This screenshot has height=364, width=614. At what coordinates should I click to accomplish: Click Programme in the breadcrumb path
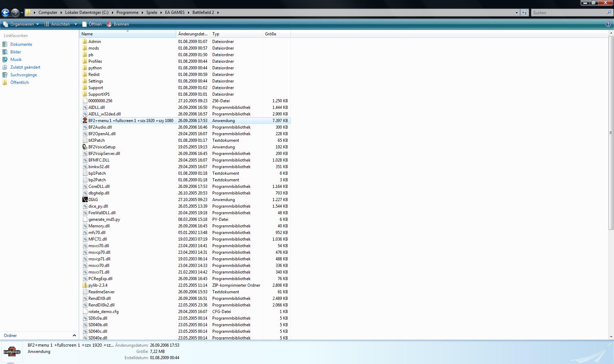pos(127,12)
